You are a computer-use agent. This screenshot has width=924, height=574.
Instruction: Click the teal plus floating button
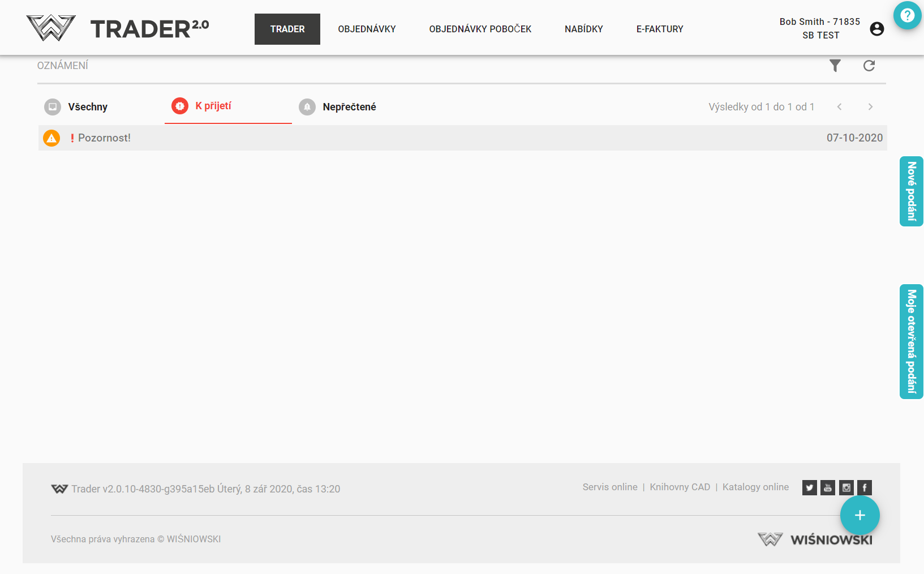point(859,515)
